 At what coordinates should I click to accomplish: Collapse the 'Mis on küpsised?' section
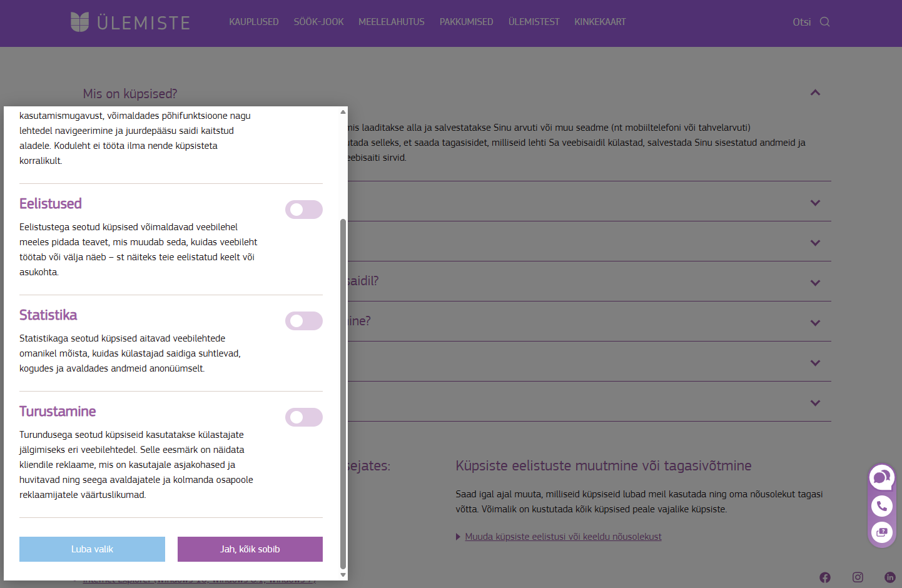[x=815, y=93]
